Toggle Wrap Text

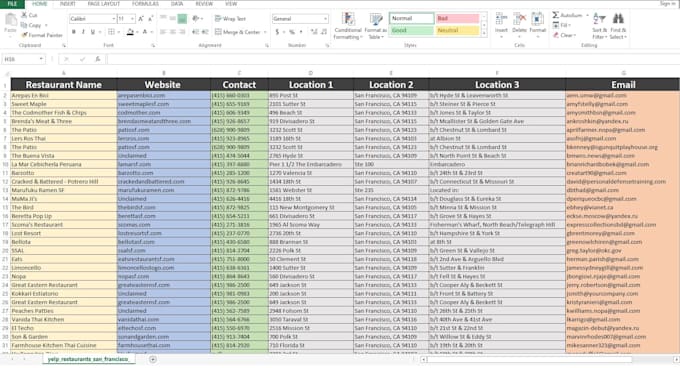[x=230, y=19]
